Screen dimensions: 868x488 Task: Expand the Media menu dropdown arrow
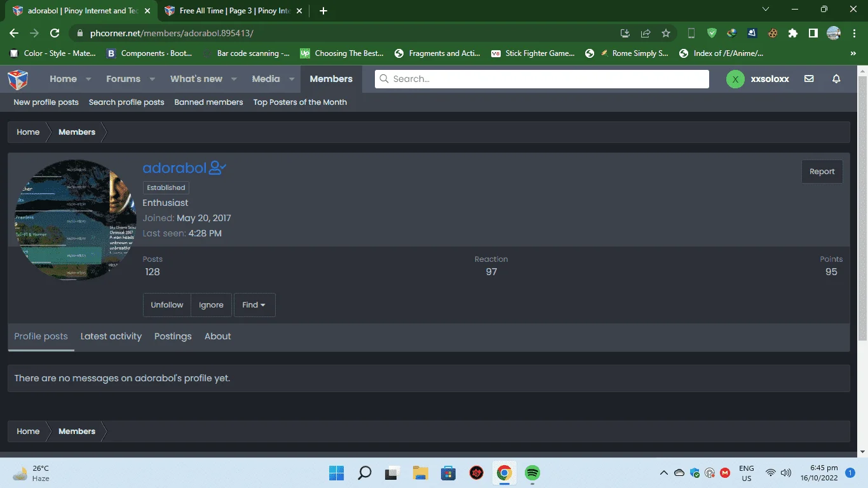tap(292, 79)
